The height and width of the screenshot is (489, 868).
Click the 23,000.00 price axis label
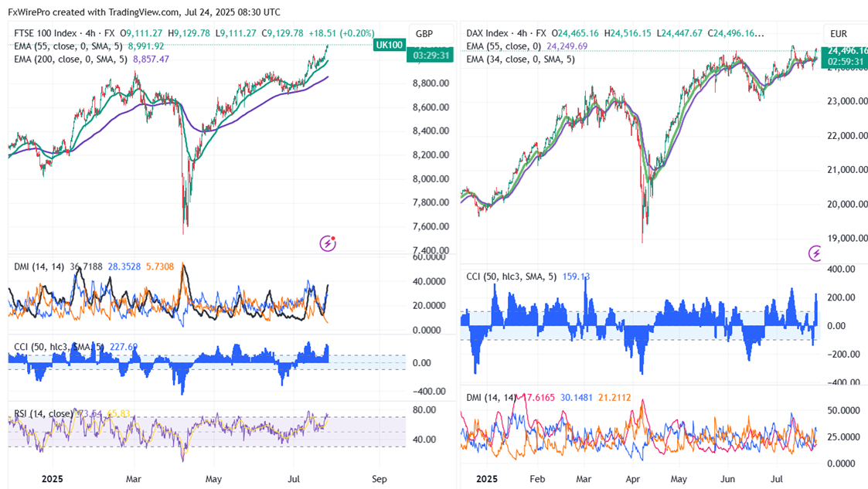coord(847,101)
